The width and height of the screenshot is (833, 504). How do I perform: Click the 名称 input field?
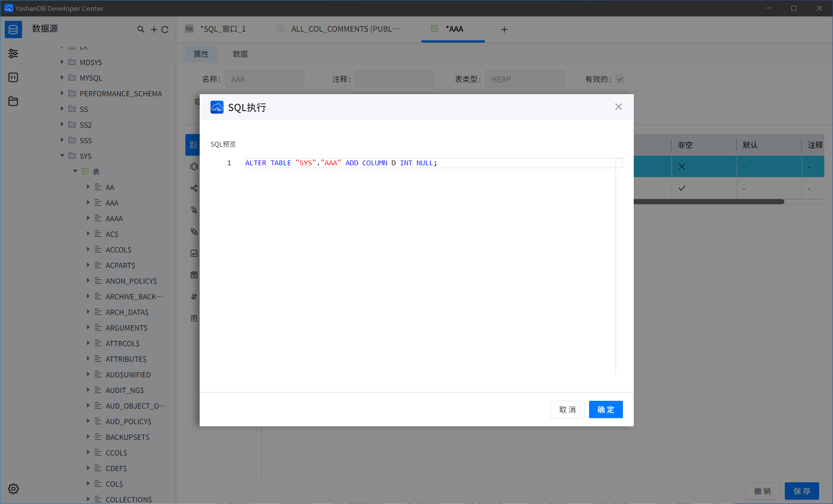pos(264,79)
